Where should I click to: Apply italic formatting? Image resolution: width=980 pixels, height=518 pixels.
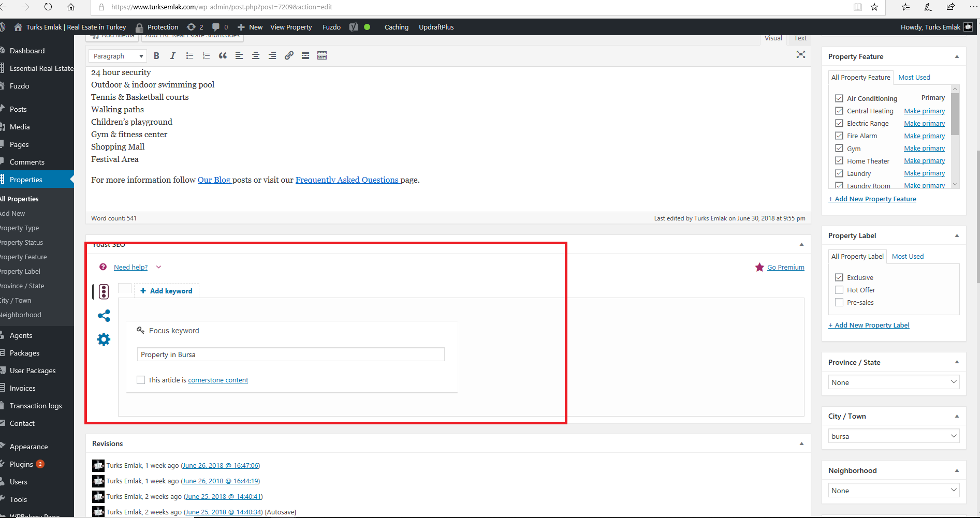pyautogui.click(x=173, y=55)
